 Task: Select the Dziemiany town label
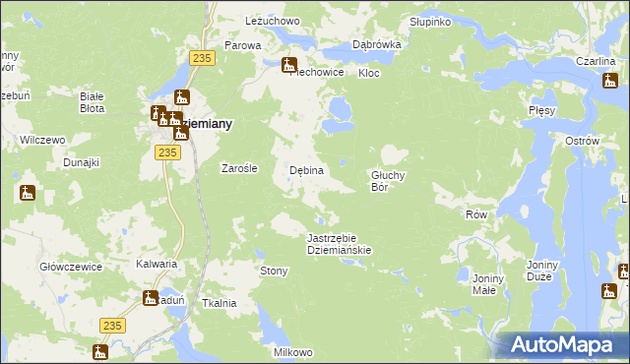pos(207,124)
